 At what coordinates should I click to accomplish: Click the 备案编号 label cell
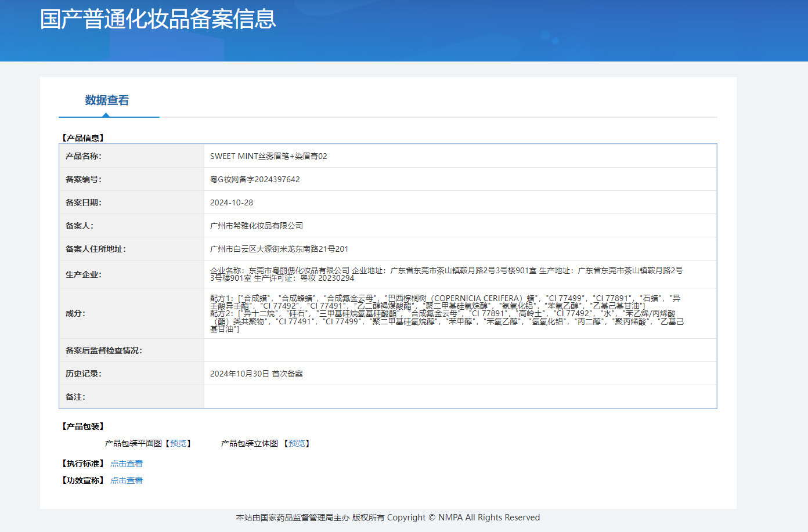[x=132, y=179]
